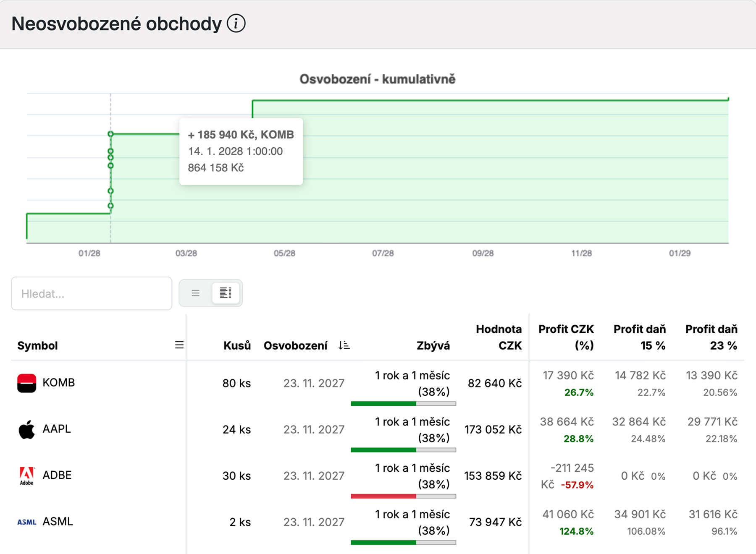Click the Symbol column header
This screenshot has height=554, width=756.
coord(37,346)
